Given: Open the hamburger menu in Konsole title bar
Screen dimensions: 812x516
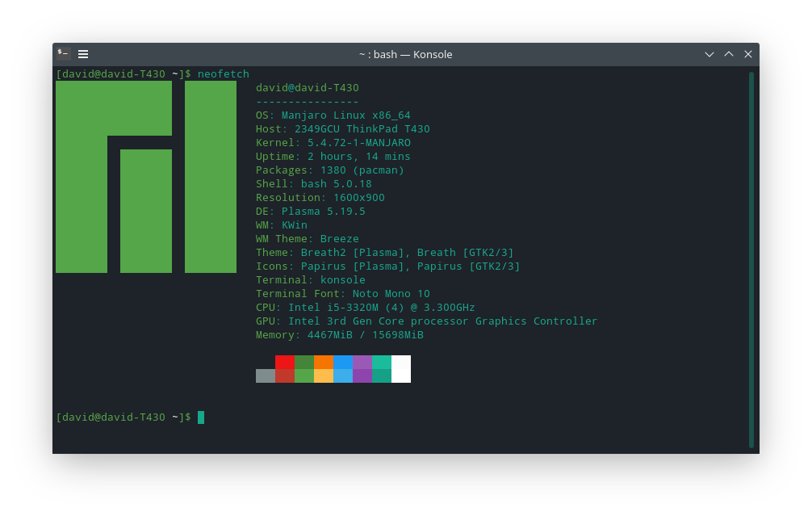Looking at the screenshot, I should click(83, 54).
